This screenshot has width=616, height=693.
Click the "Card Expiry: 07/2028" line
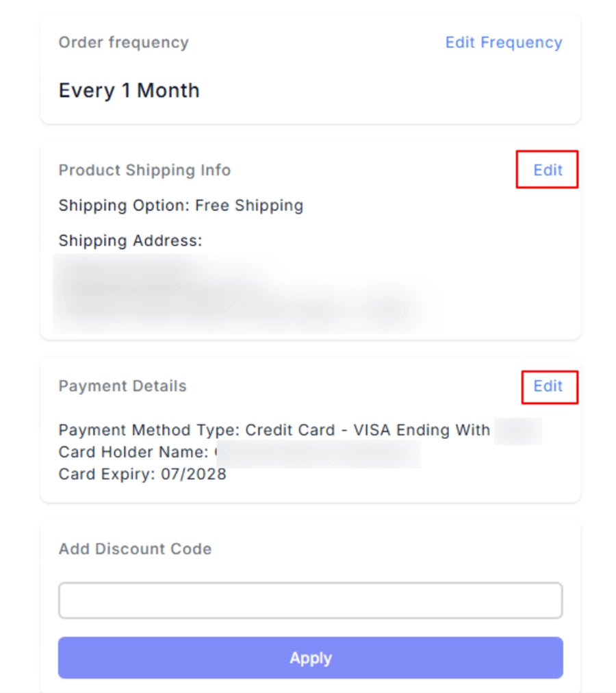pos(142,474)
